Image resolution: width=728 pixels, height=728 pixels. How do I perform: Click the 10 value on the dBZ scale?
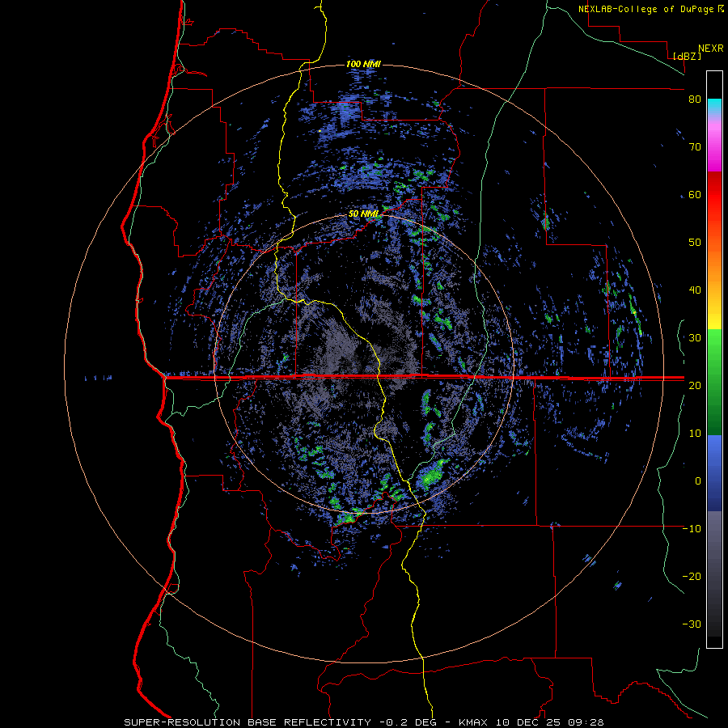(695, 434)
